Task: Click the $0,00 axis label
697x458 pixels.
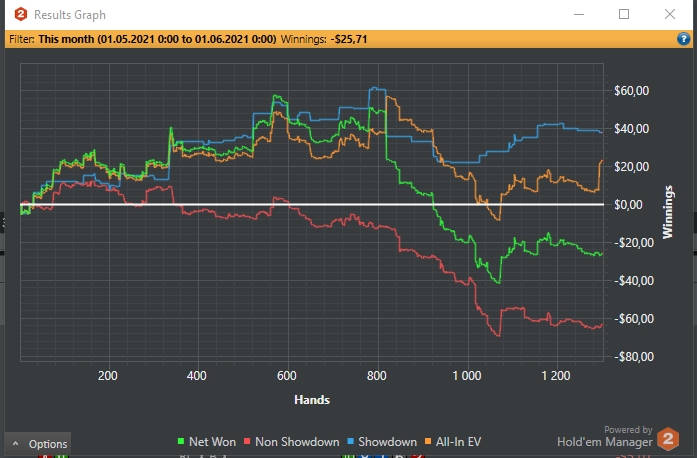Action: (628, 205)
